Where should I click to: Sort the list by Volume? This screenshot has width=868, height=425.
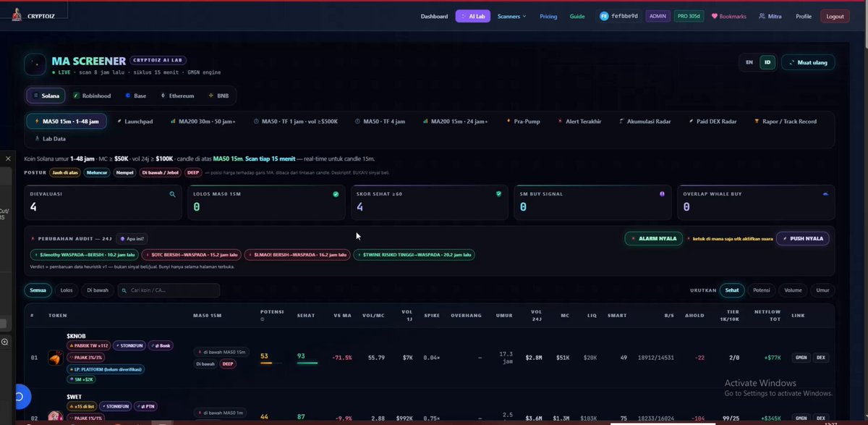tap(793, 290)
